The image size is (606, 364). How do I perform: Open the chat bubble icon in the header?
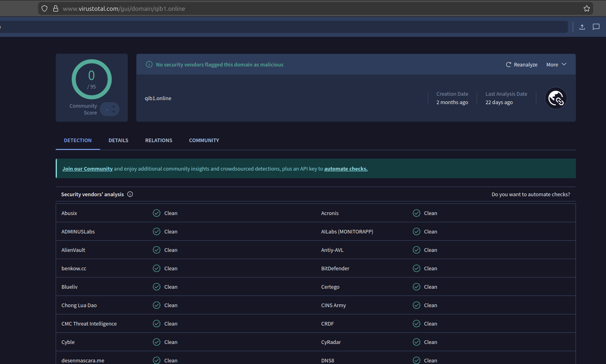coord(596,27)
